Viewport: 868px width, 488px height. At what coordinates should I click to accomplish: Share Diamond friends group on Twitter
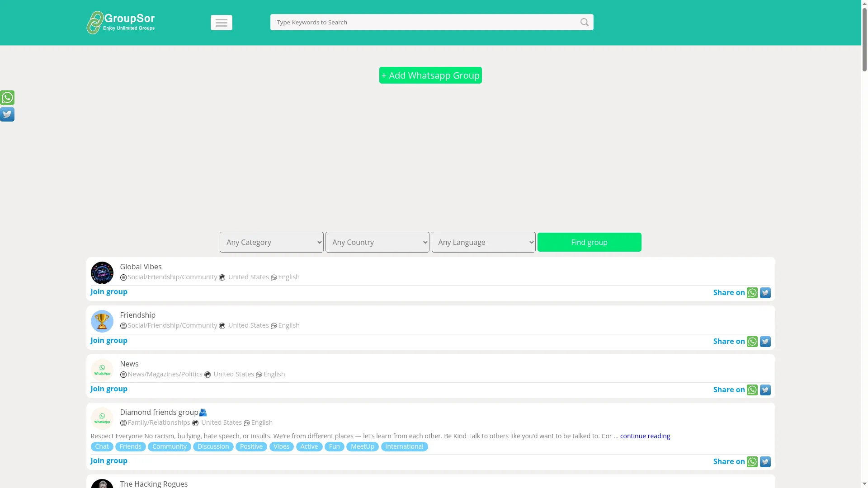(x=765, y=462)
